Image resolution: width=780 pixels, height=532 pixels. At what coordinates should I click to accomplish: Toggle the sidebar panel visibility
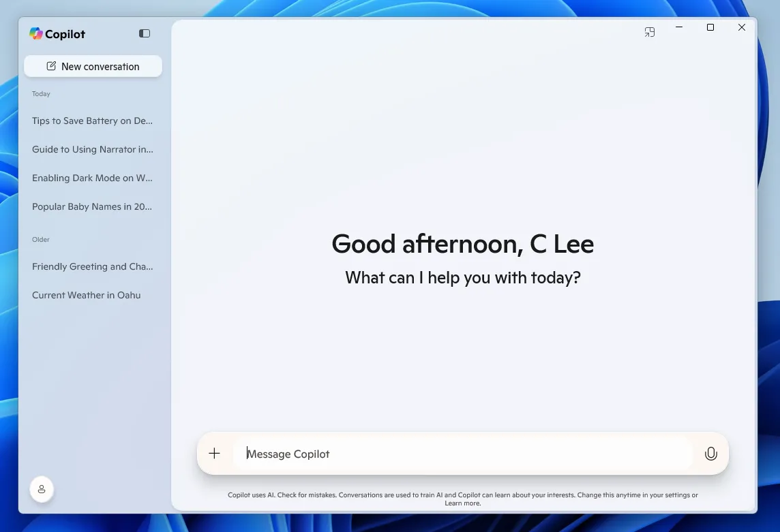[x=144, y=33]
